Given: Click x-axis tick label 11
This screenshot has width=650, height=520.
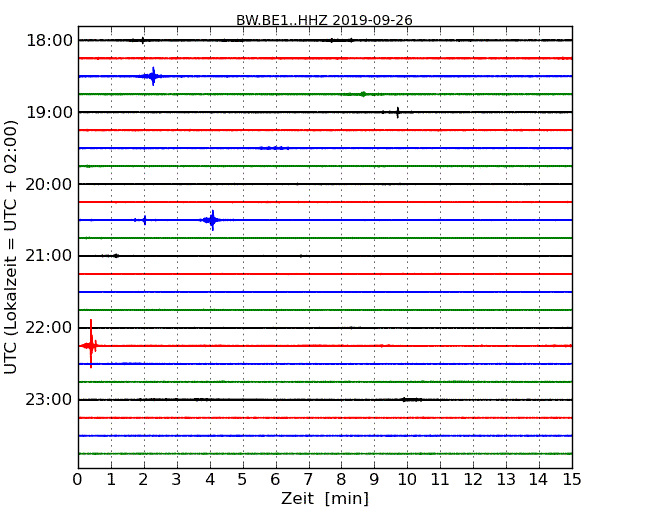Looking at the screenshot, I should (x=440, y=480).
